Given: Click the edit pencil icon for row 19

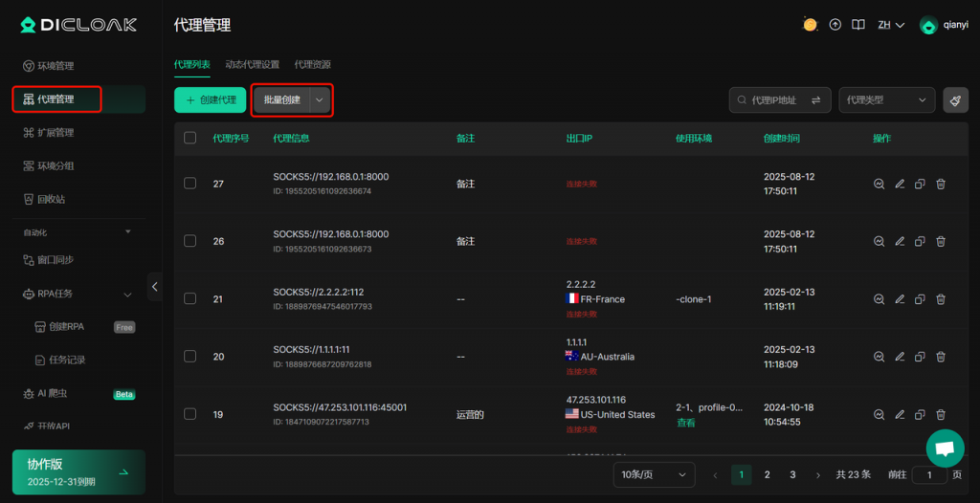Looking at the screenshot, I should coord(900,414).
